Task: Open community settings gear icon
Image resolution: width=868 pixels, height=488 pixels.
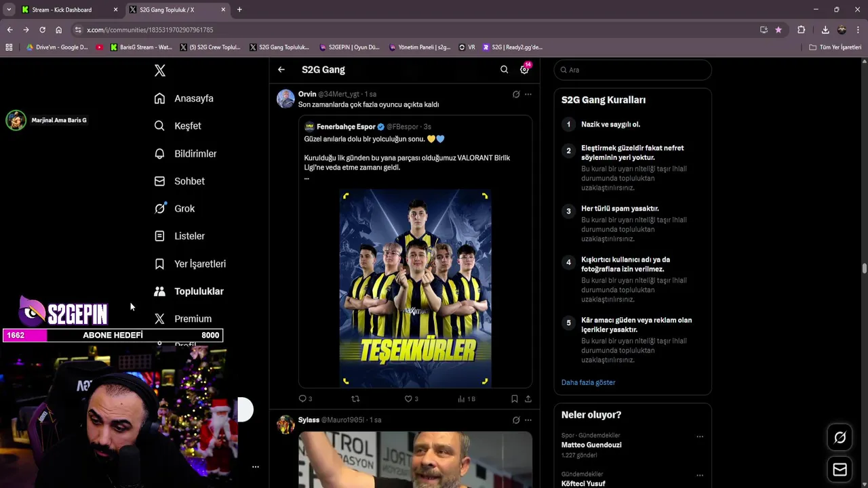Action: coord(524,69)
